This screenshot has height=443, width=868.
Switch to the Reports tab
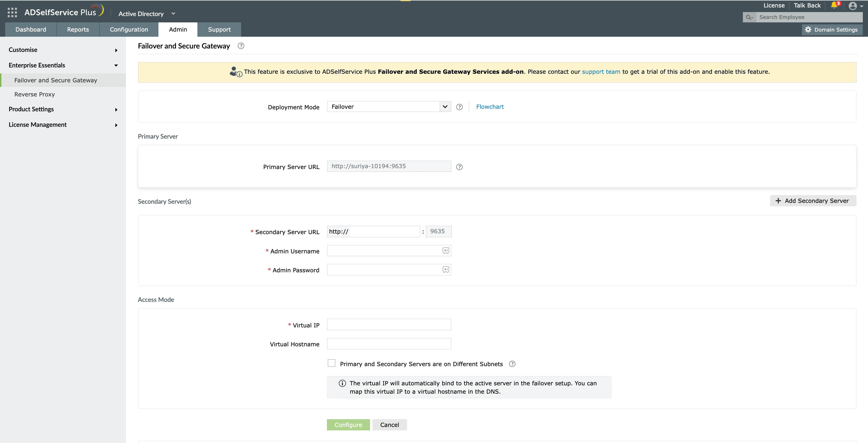78,30
